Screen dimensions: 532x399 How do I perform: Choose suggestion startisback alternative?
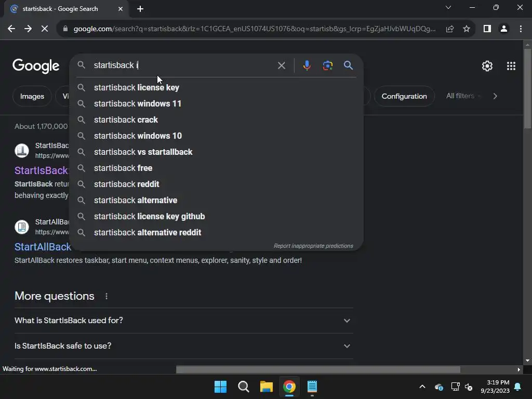tap(217, 200)
